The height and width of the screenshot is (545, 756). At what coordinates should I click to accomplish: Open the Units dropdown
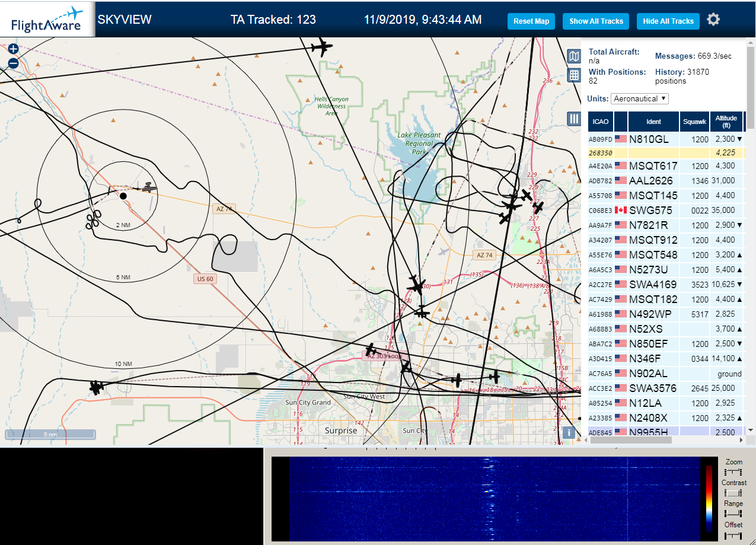coord(640,98)
